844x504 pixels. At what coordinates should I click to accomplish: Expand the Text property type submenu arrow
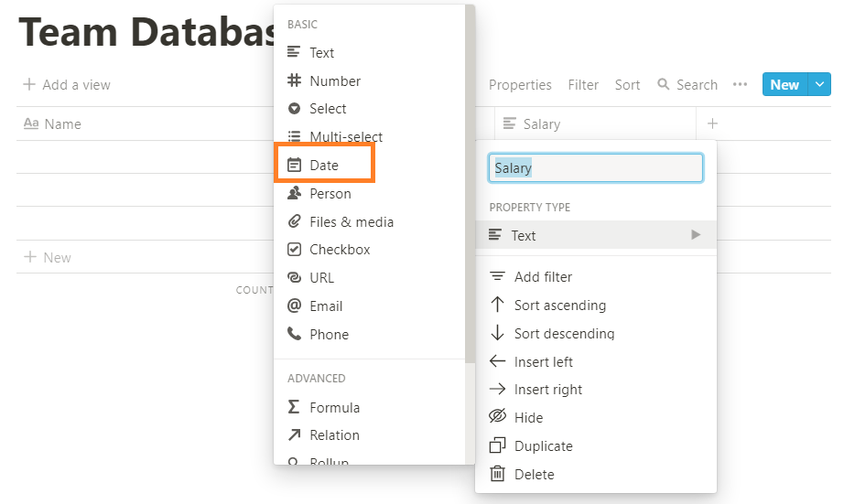coord(696,234)
